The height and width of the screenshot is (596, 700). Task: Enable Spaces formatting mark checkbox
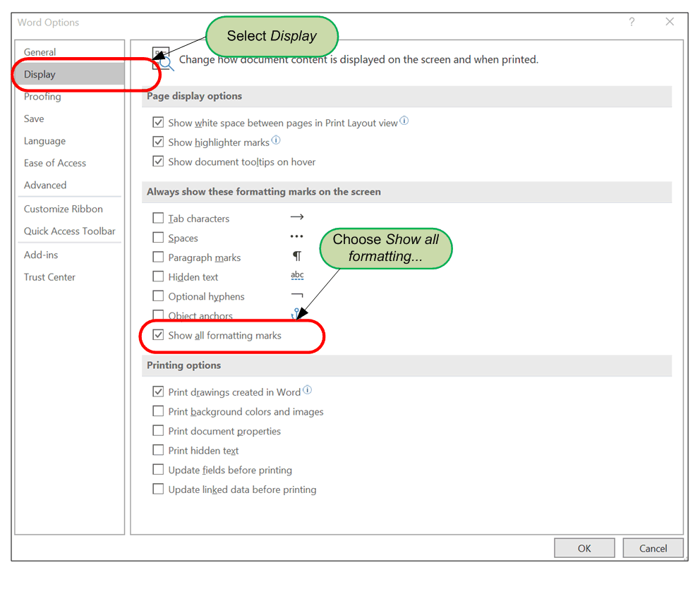(158, 237)
